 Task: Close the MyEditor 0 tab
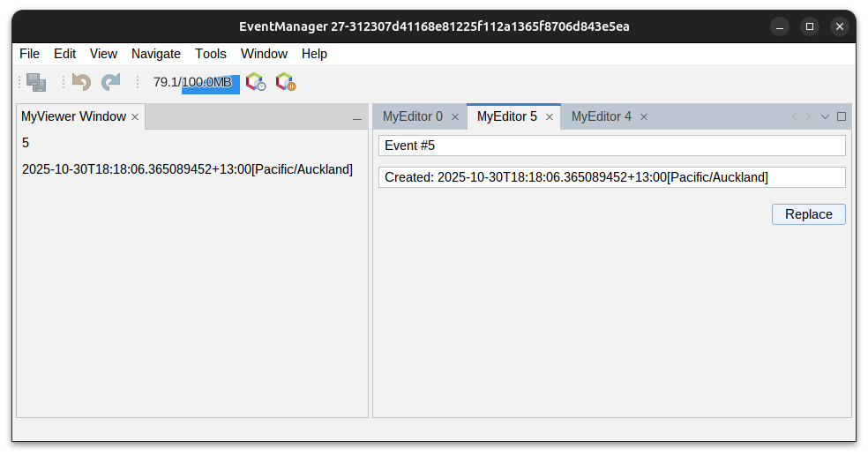tap(455, 116)
